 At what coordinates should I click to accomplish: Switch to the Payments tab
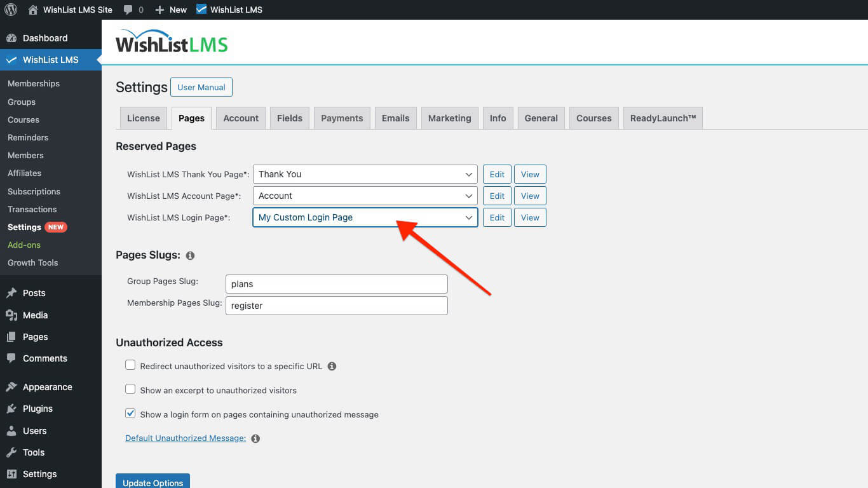pyautogui.click(x=342, y=118)
